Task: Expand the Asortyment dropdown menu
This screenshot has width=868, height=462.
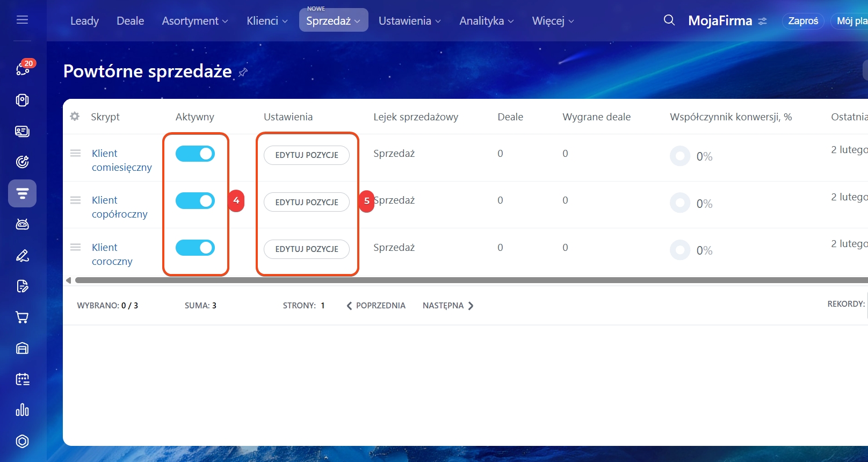Action: click(x=195, y=21)
